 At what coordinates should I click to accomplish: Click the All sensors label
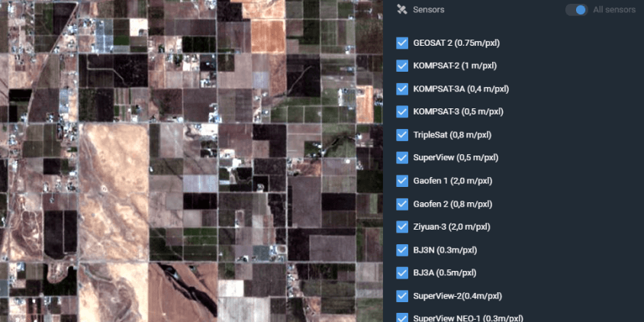614,10
